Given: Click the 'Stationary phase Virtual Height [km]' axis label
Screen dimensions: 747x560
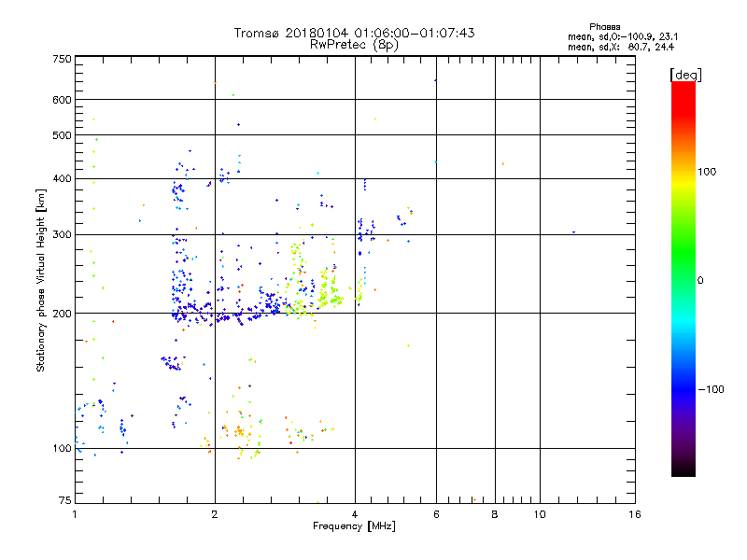Looking at the screenshot, I should [x=41, y=280].
